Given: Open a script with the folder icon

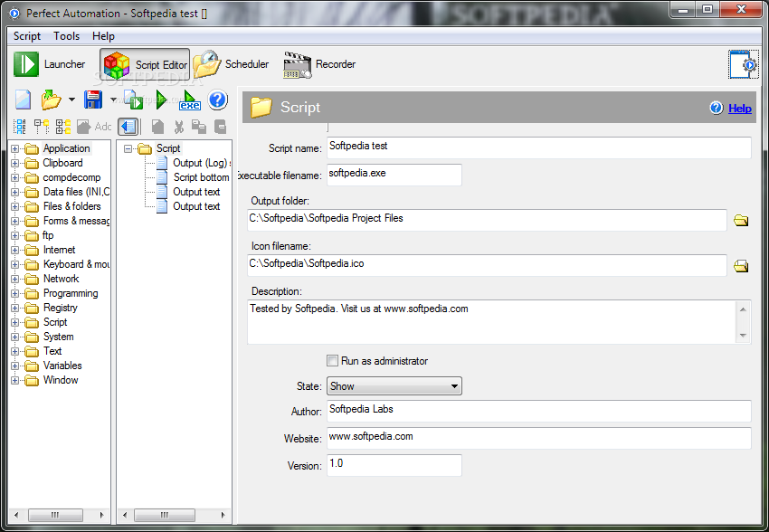Looking at the screenshot, I should 51,100.
